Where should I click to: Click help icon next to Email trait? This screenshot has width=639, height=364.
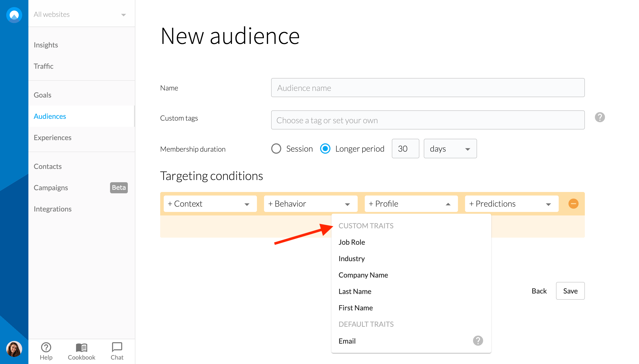[x=478, y=341]
